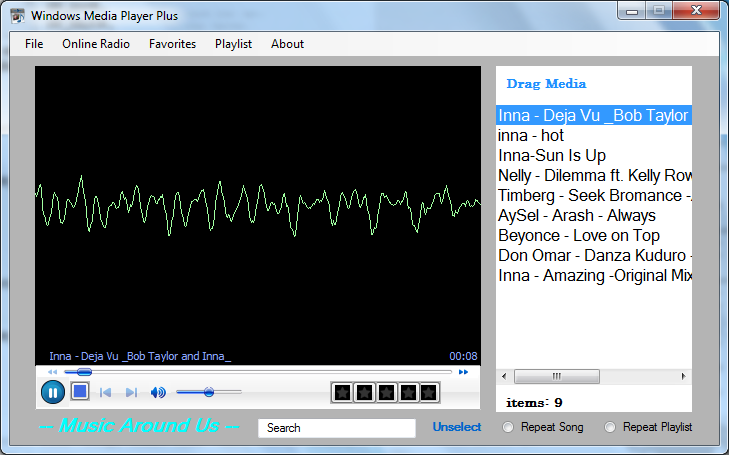This screenshot has height=455, width=729.
Task: Minimize the player window
Action: click(632, 11)
